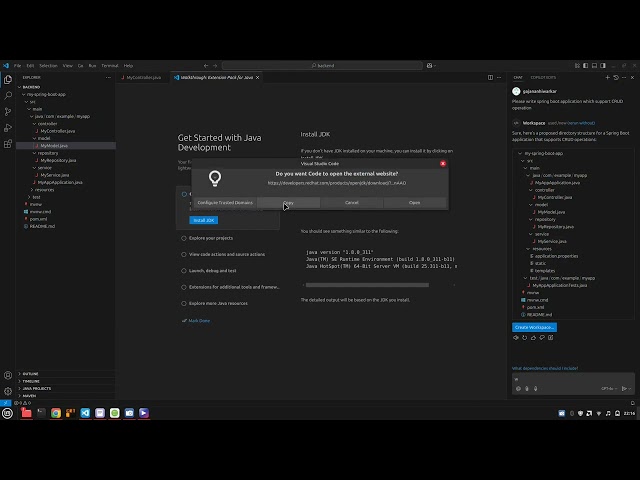This screenshot has height=480, width=640.
Task: Expand the TIMELINE section
Action: [31, 381]
